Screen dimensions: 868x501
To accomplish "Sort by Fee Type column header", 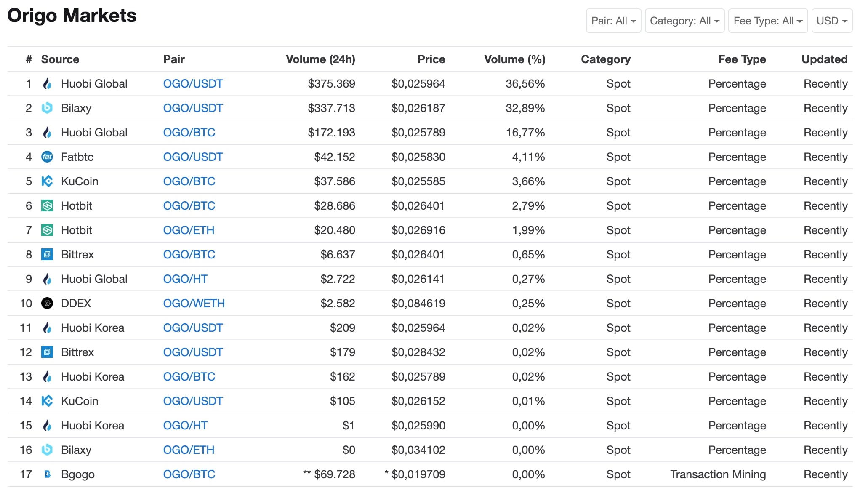I will [742, 59].
